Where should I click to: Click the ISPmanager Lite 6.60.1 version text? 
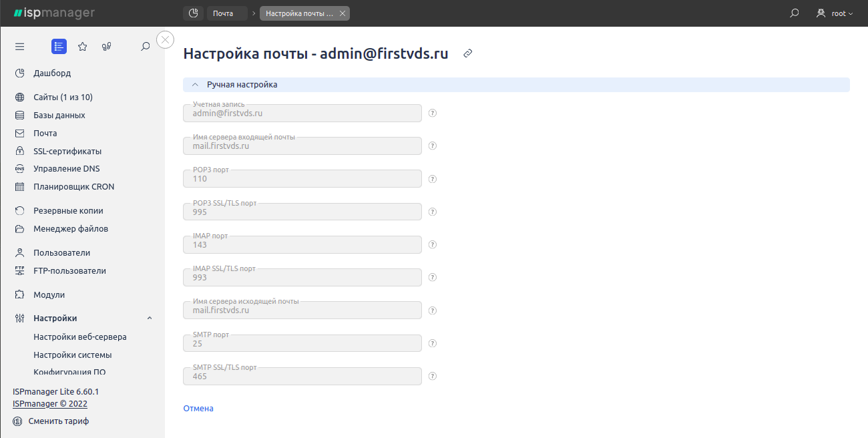coord(55,392)
